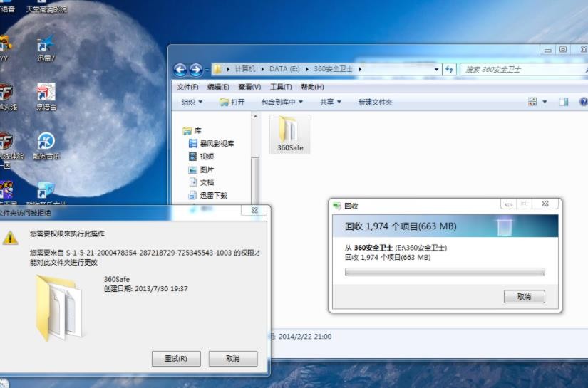
Task: Go back with the Explorer back arrow
Action: pos(180,69)
